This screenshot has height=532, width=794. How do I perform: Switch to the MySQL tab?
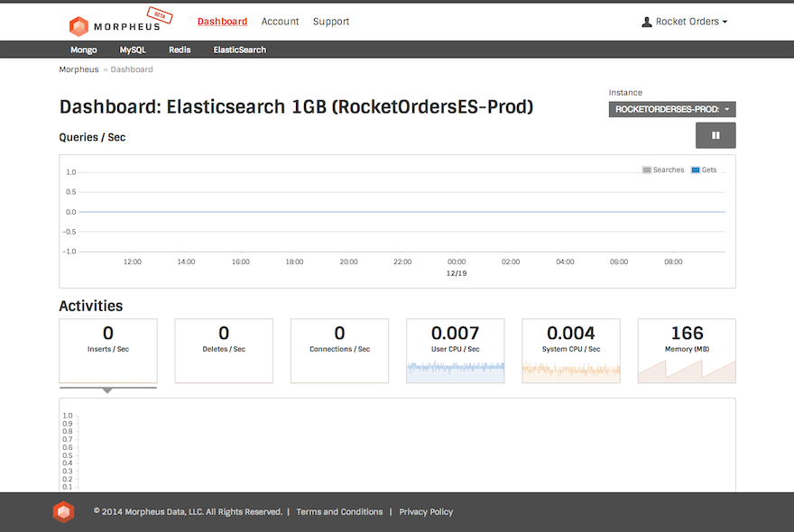click(x=133, y=50)
